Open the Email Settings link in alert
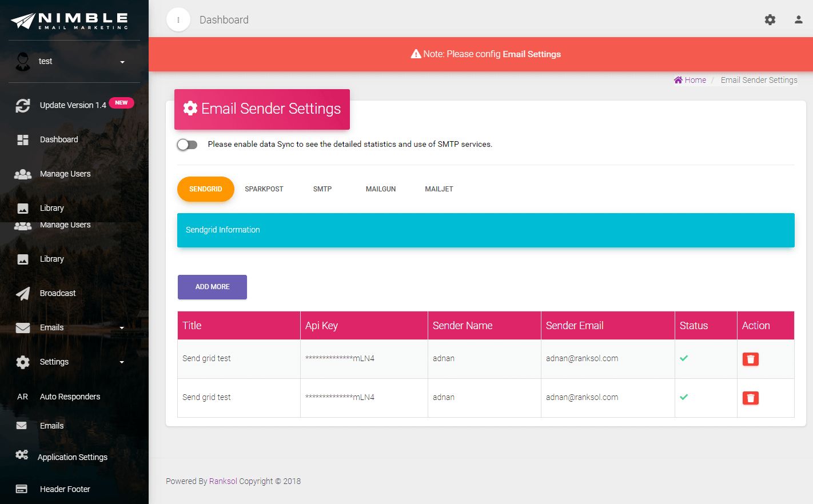 click(532, 54)
